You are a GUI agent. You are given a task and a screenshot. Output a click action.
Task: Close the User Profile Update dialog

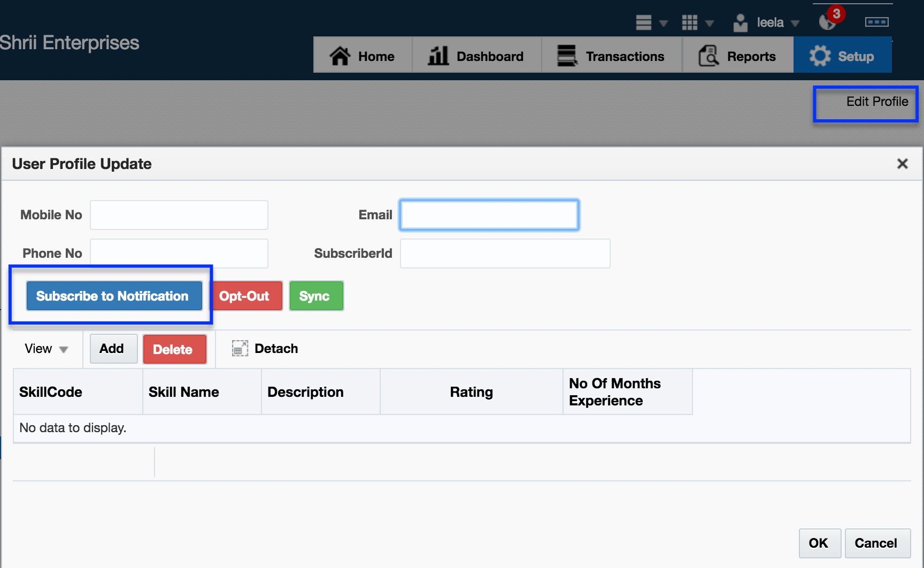tap(902, 164)
